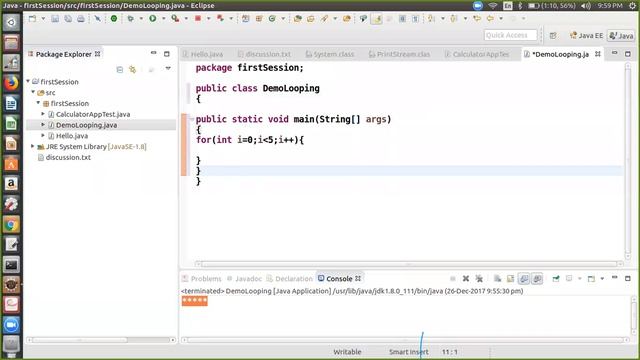Navigate Back with yellow left arrow

point(490,18)
